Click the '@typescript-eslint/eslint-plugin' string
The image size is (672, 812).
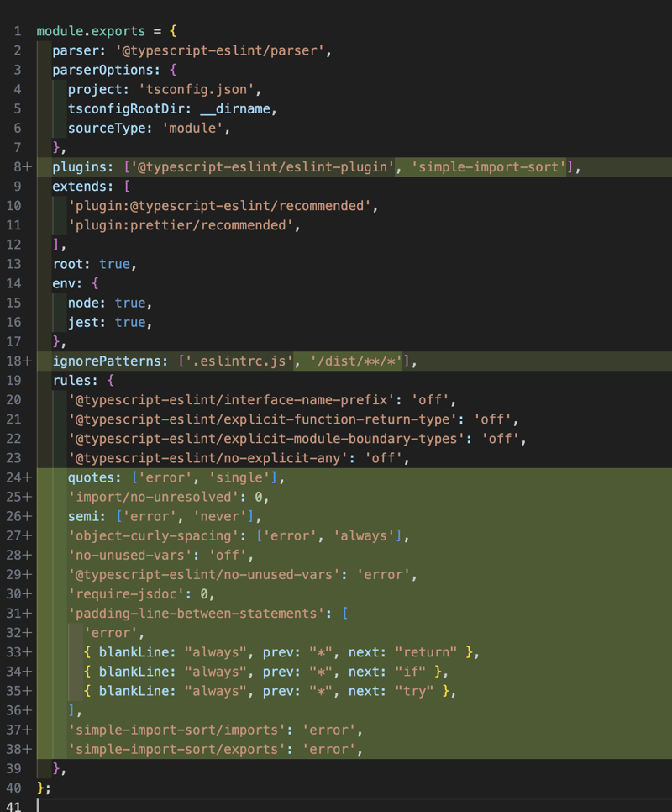coord(262,167)
